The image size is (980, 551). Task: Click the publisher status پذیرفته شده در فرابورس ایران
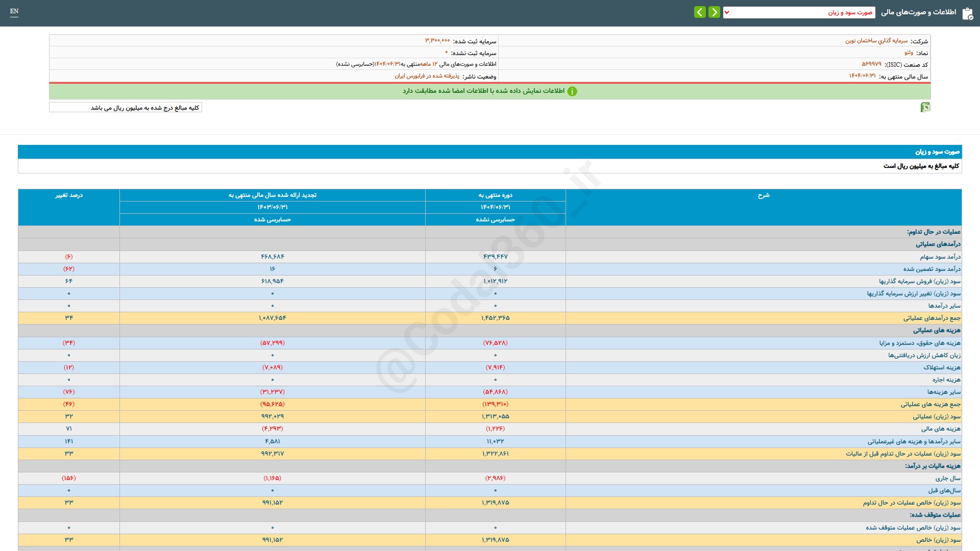[x=427, y=76]
